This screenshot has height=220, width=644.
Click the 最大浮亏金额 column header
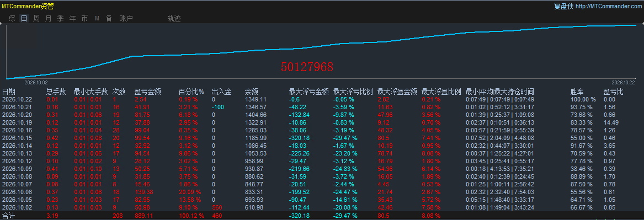(x=309, y=92)
